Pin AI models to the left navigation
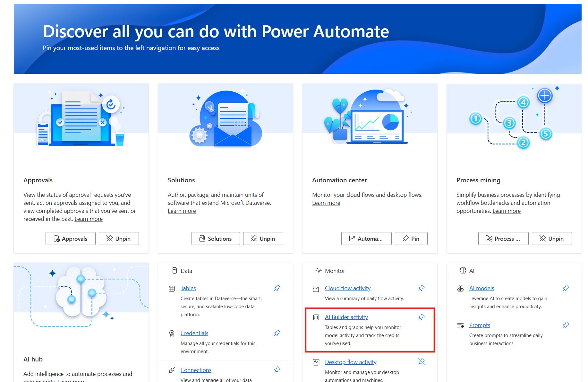Screen dimensions: 588x382 coord(566,288)
